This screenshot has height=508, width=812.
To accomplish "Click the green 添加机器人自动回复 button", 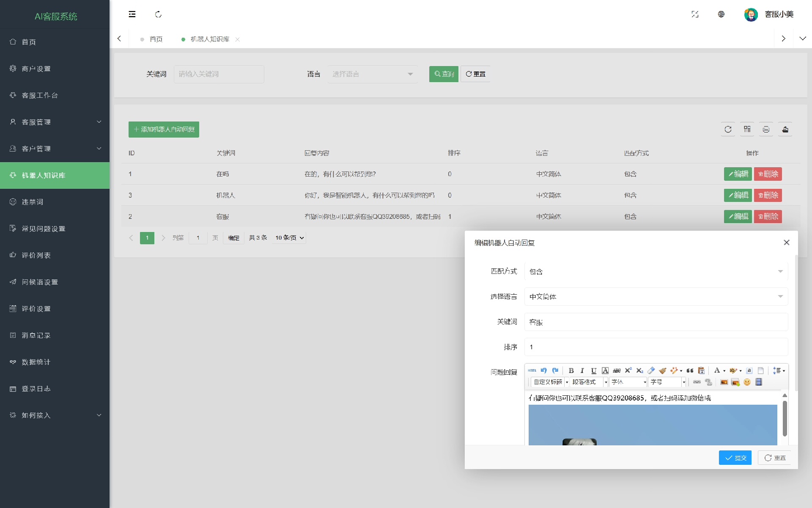I will tap(164, 130).
